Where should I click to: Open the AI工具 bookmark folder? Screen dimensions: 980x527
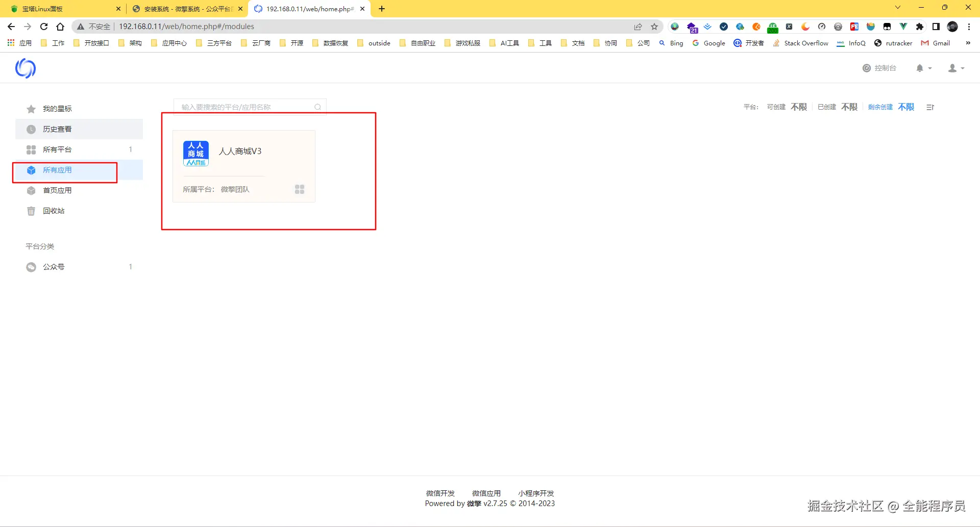[504, 43]
